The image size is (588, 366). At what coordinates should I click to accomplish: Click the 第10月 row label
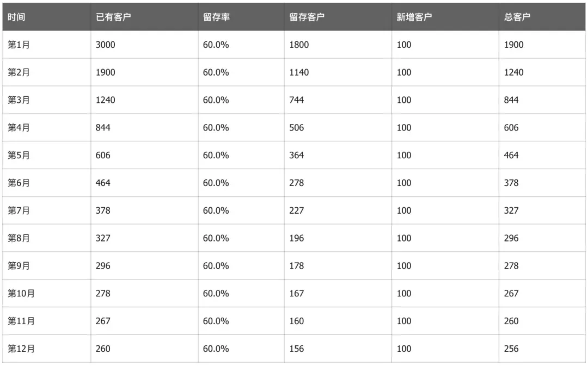click(x=21, y=294)
